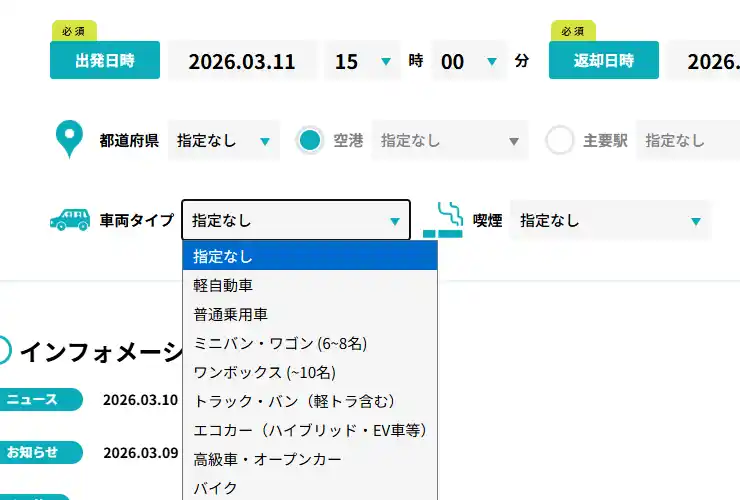Open the departure minute dropdown showing 00
Screen dimensions: 740x500
(468, 61)
